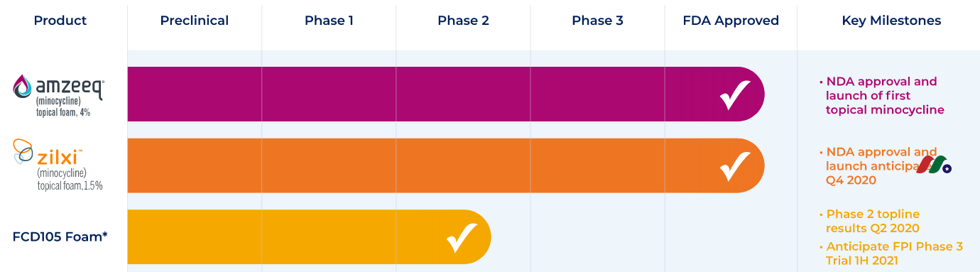Click the checkmark on the yellow FCD105 bar
This screenshot has height=272, width=980.
462,238
